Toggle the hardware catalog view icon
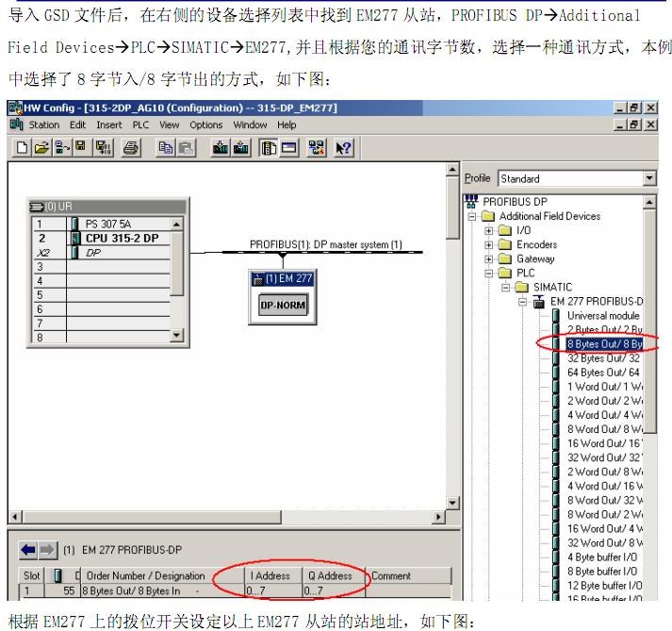672x631 pixels. coord(268,147)
